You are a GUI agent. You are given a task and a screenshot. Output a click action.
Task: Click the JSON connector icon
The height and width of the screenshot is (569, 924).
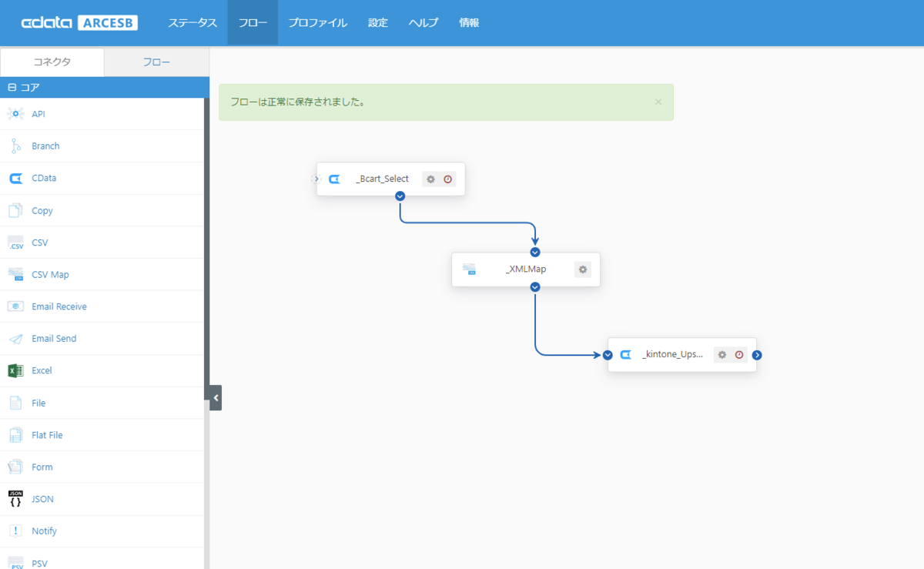15,499
